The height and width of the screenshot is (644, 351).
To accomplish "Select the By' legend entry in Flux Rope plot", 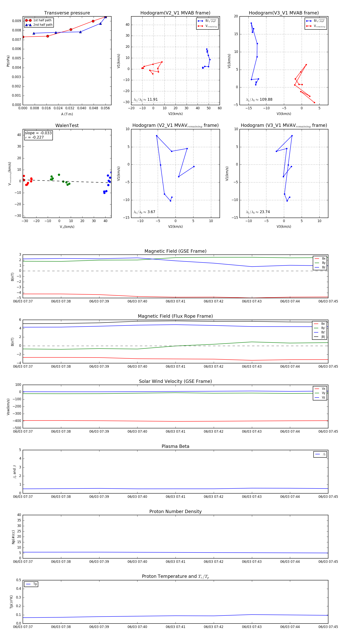I will pyautogui.click(x=320, y=328).
